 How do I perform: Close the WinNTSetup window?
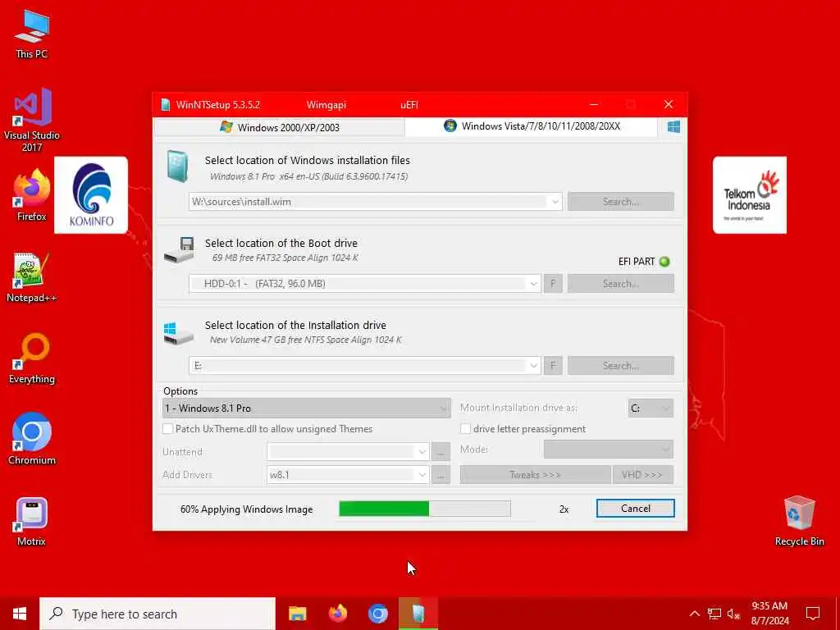pyautogui.click(x=668, y=104)
